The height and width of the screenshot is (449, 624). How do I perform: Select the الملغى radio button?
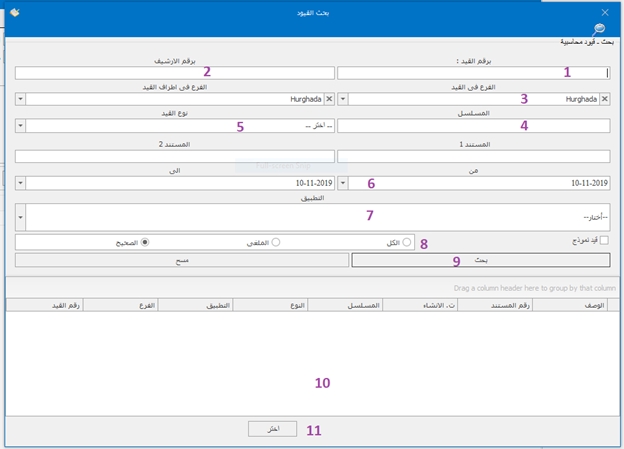276,242
